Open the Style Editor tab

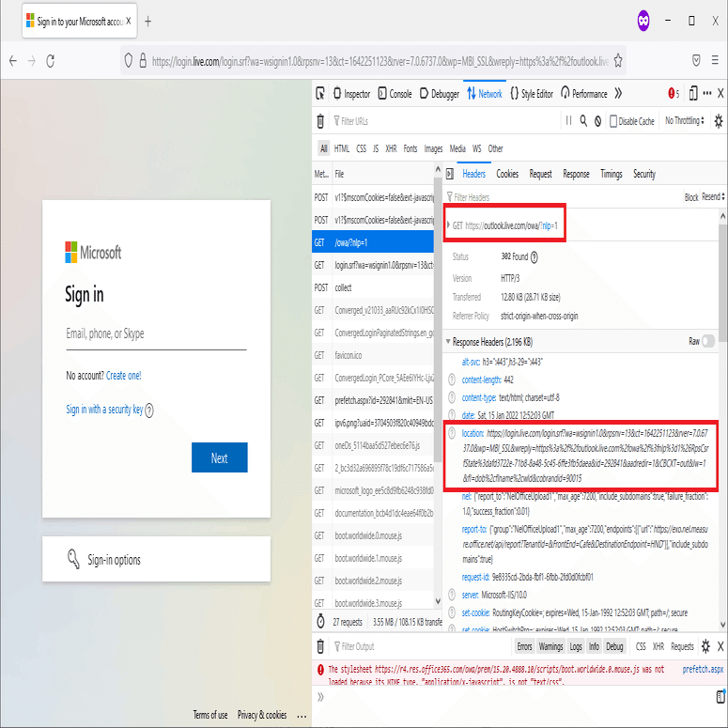(532, 94)
